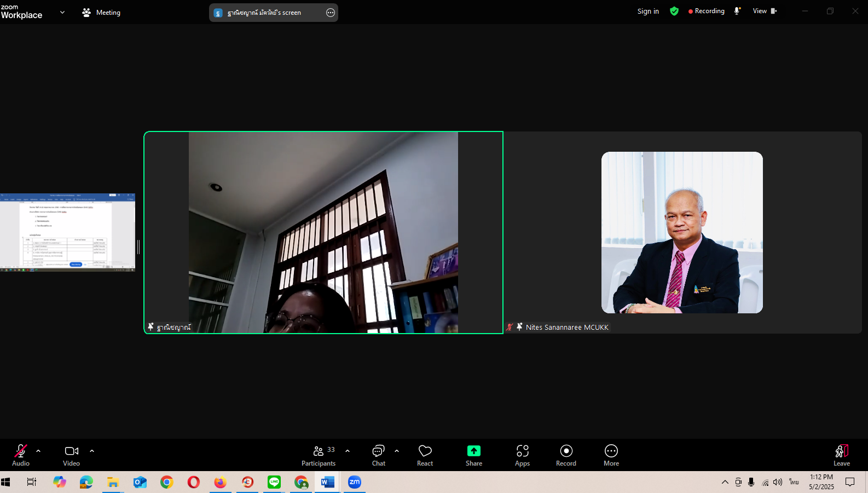This screenshot has width=868, height=493.
Task: Expand video options arrow next to Video
Action: (x=92, y=451)
